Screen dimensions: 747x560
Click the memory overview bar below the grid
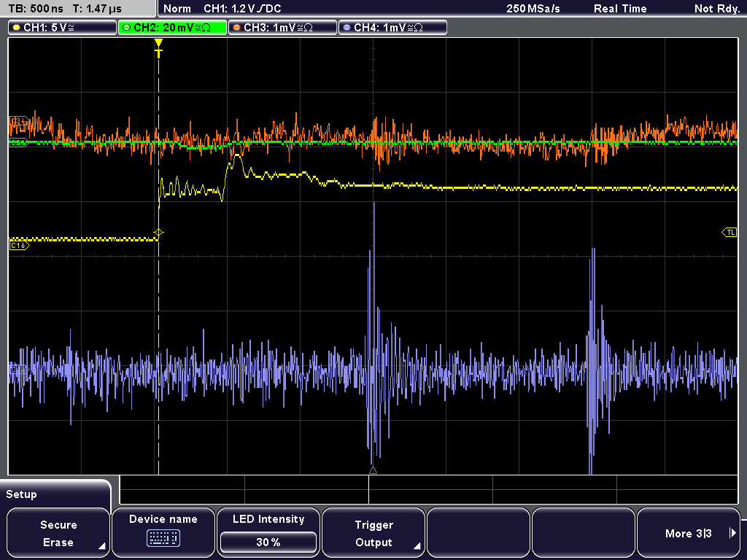[429, 490]
